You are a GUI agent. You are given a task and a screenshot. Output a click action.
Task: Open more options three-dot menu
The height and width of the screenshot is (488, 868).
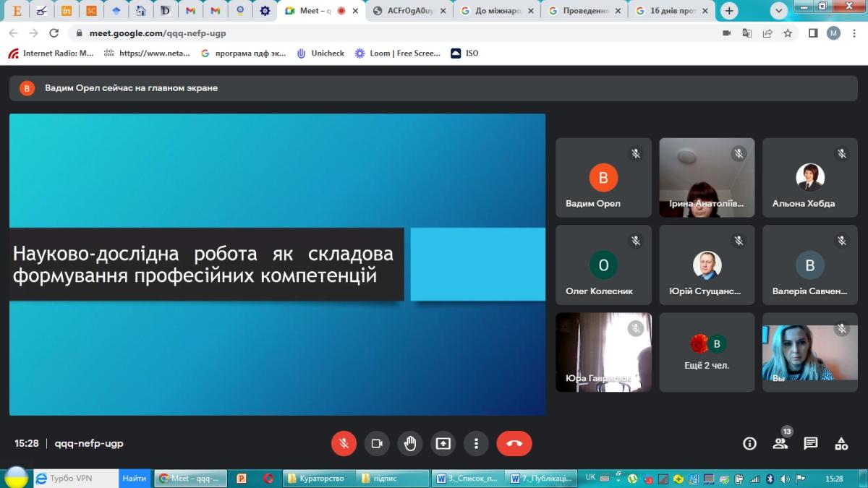476,443
